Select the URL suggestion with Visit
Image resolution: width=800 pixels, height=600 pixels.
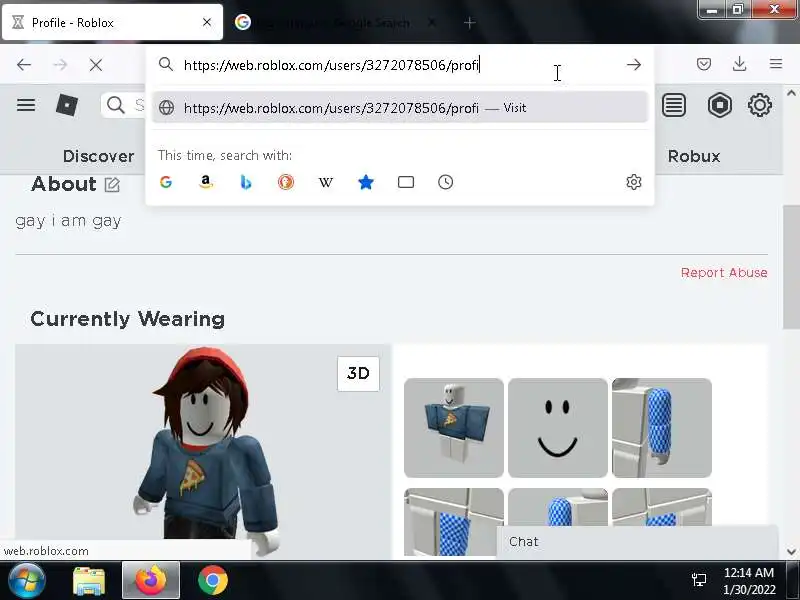(x=399, y=108)
